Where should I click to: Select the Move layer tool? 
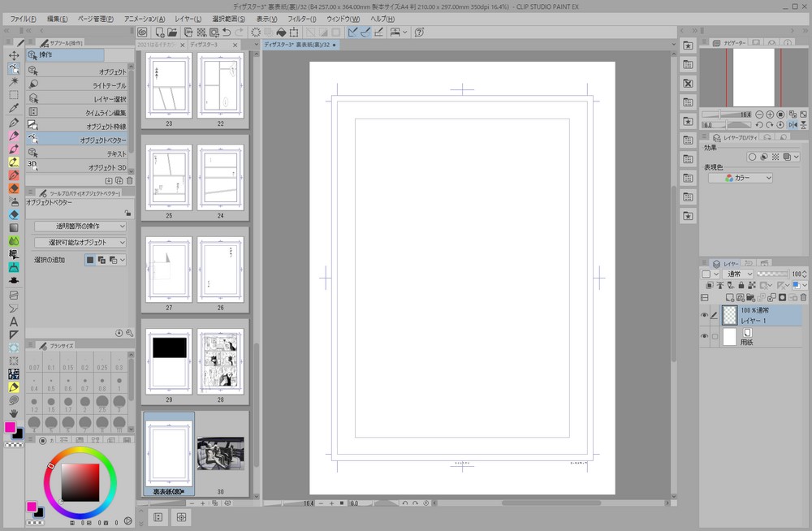pyautogui.click(x=14, y=55)
